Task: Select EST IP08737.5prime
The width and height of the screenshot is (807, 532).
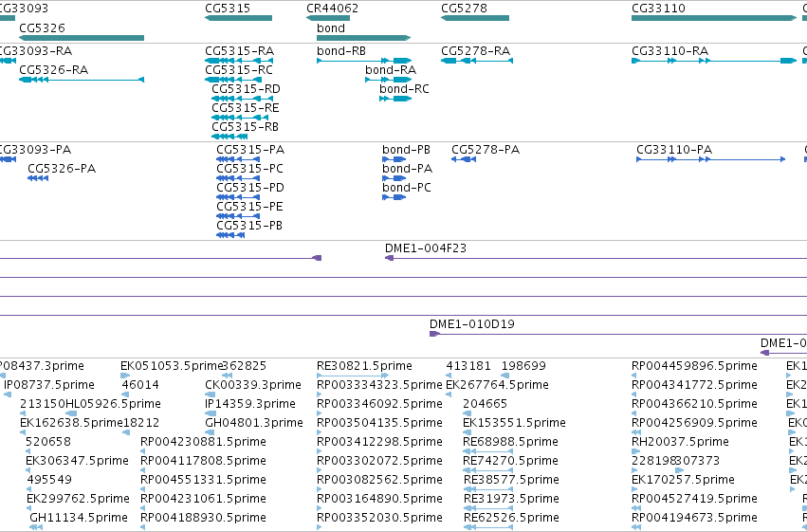Action: tap(49, 385)
